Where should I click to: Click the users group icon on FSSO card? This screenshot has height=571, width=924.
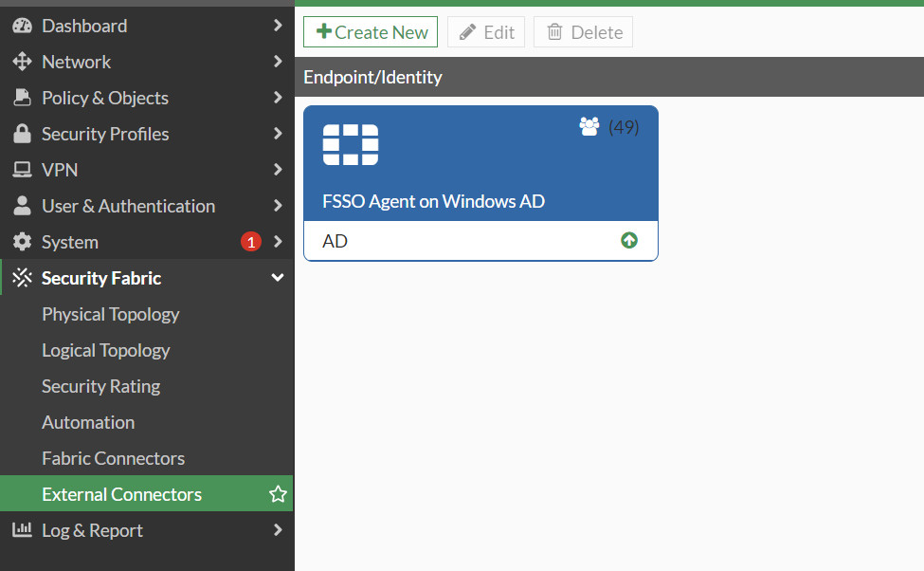coord(589,126)
